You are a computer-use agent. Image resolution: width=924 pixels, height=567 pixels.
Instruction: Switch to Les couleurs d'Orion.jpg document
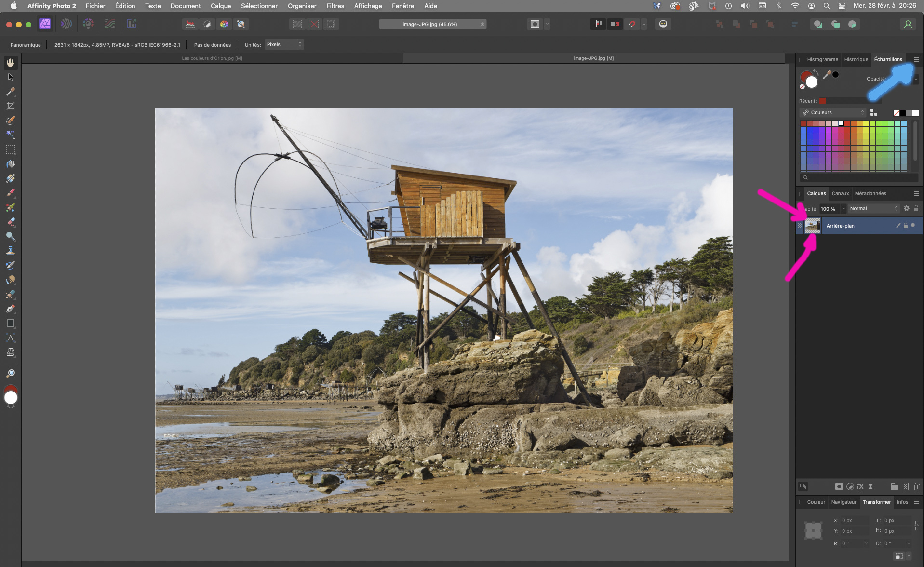[x=212, y=58]
